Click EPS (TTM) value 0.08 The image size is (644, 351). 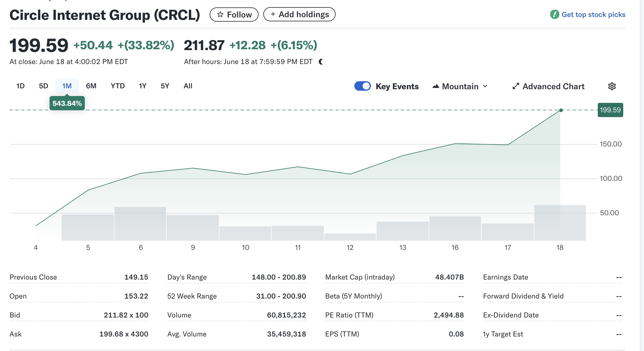(x=456, y=334)
